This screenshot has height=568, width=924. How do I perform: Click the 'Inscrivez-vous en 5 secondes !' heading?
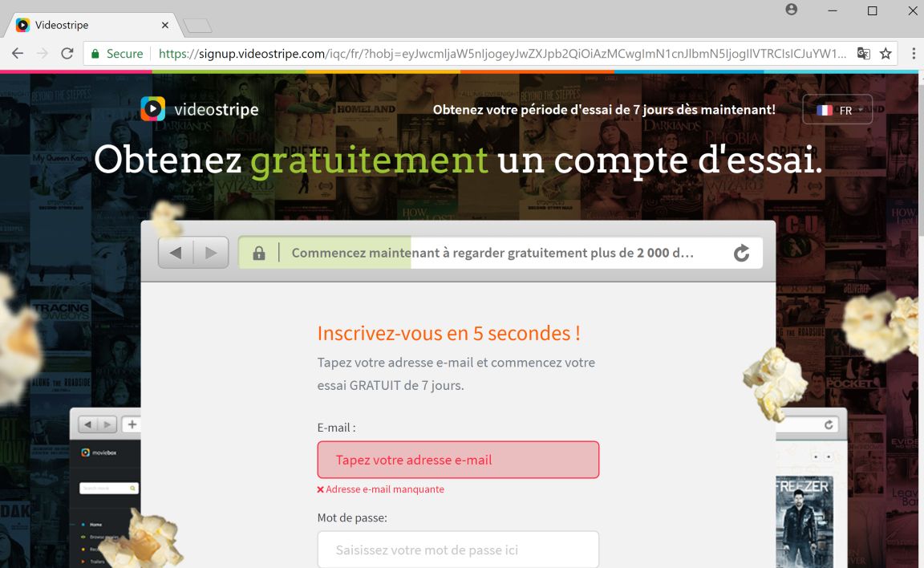(x=449, y=333)
